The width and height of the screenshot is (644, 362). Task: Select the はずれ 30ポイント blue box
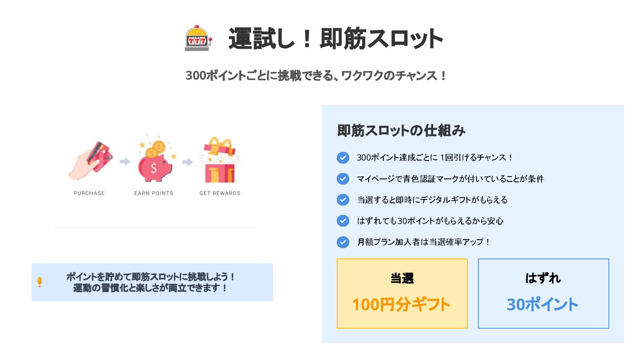point(543,294)
